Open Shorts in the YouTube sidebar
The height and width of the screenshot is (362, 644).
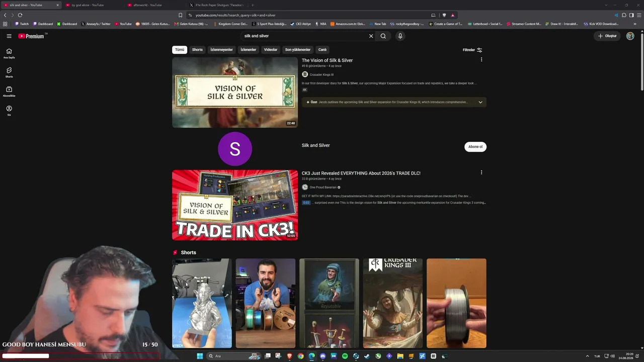click(9, 72)
